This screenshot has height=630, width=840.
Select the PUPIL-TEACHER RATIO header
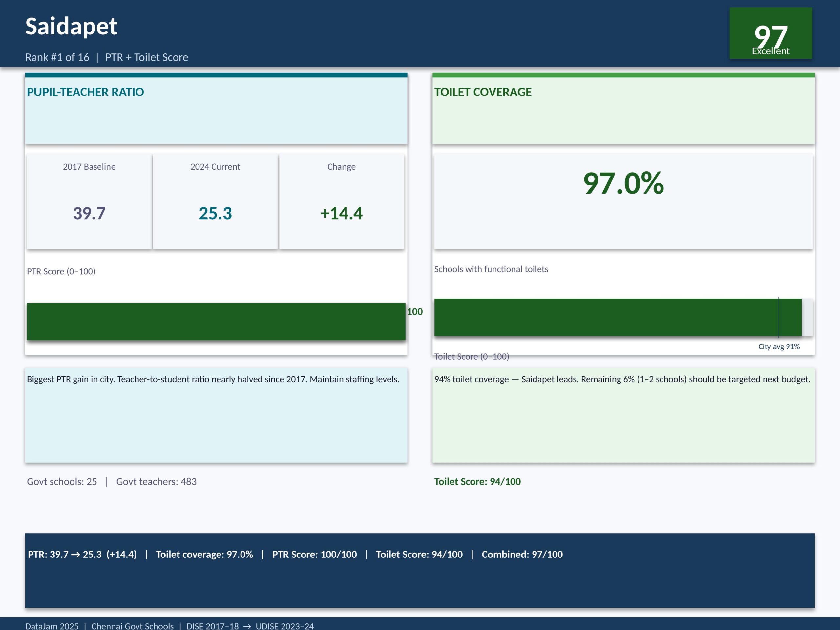[x=85, y=92]
